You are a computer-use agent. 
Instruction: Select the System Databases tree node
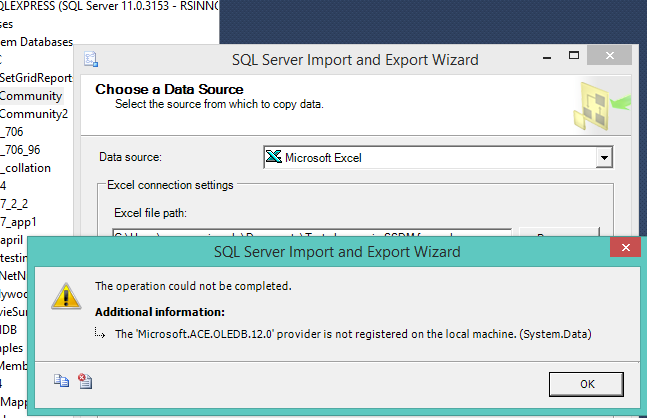(x=37, y=42)
